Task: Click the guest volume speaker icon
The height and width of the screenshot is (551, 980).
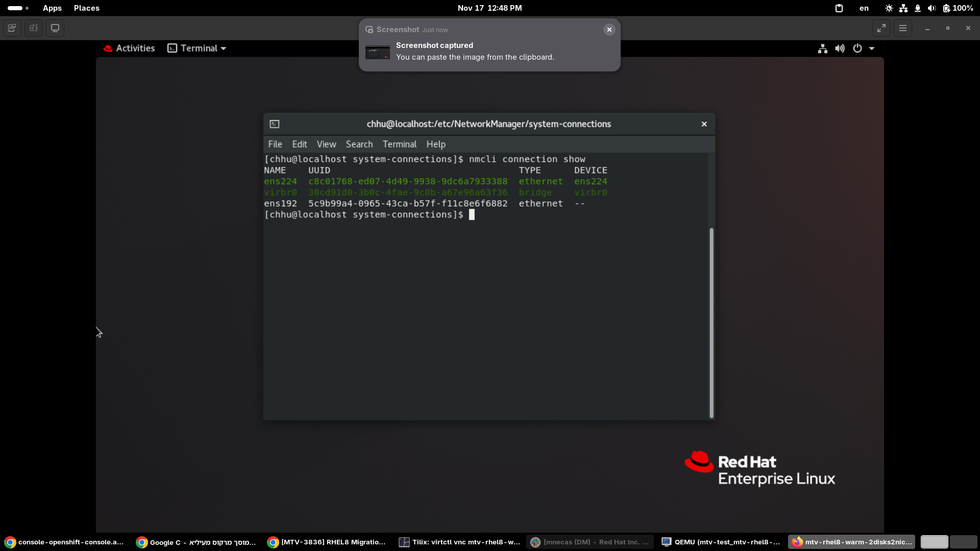Action: [840, 48]
